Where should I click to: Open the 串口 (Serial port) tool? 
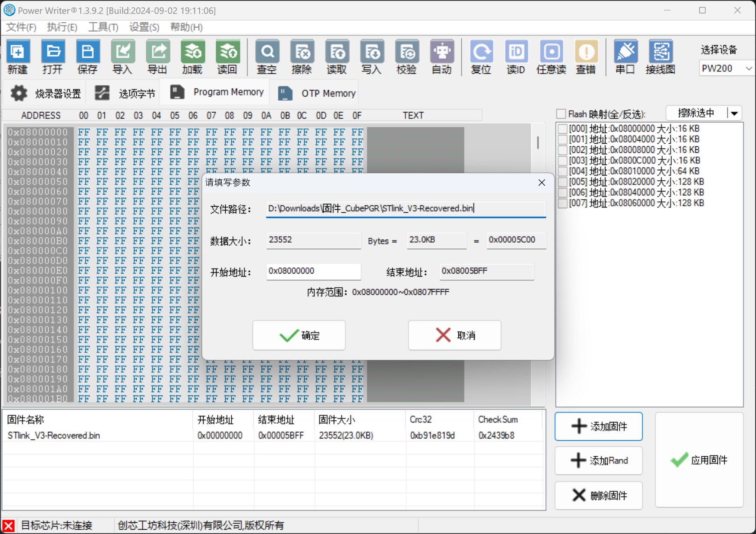[x=625, y=57]
